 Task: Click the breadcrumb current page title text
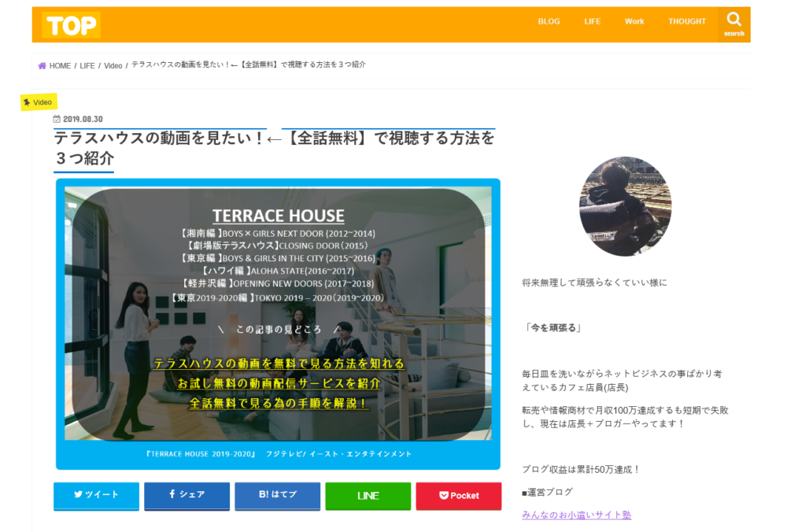249,65
